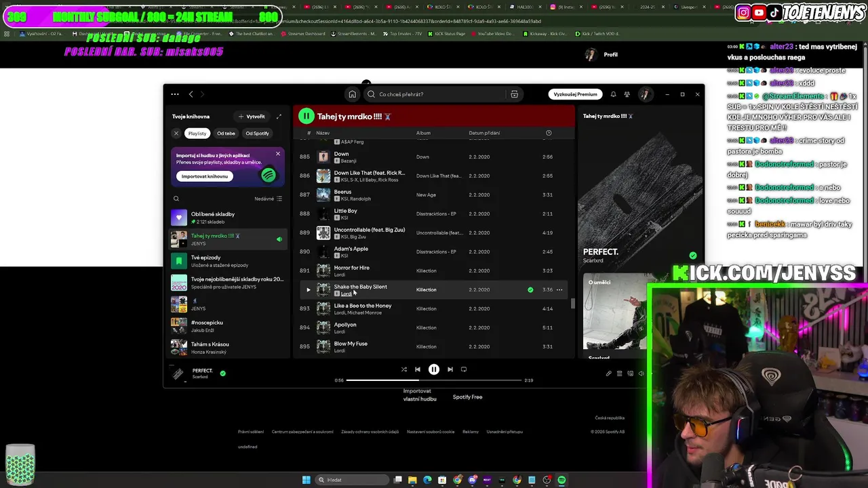Open Tahej ty mrdko playlist in library

(x=226, y=239)
